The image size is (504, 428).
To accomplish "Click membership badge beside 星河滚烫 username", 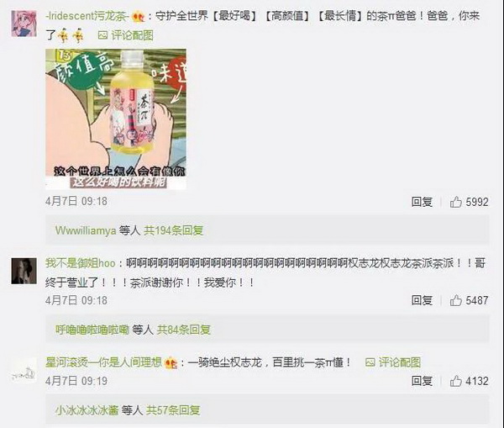I will (171, 363).
